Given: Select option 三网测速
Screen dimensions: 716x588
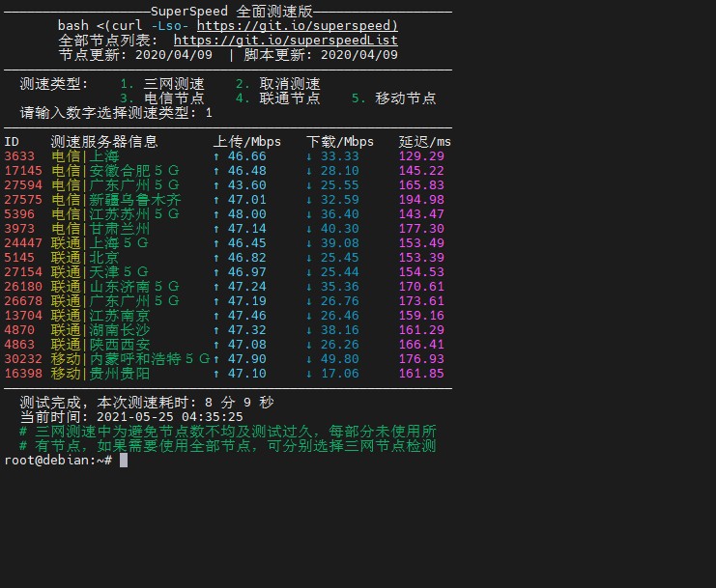Looking at the screenshot, I should [x=174, y=84].
